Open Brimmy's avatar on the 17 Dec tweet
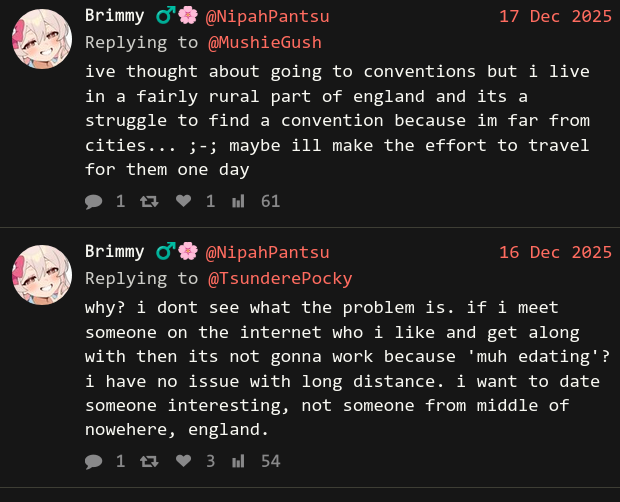 coord(41,39)
